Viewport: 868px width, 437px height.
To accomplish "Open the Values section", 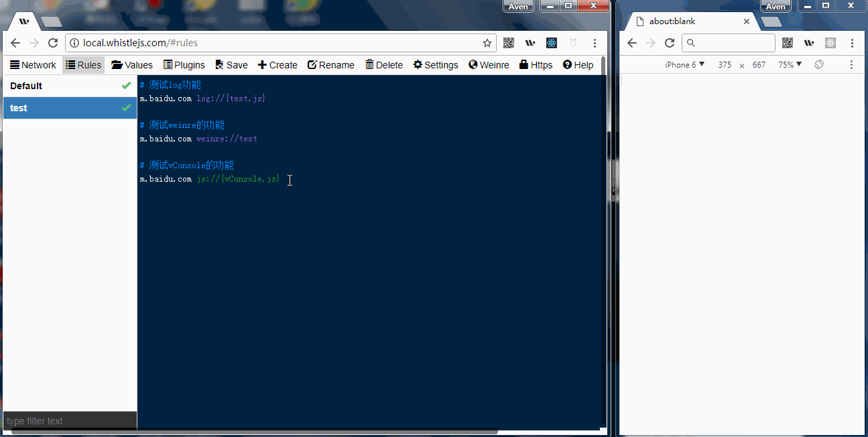I will coord(132,65).
